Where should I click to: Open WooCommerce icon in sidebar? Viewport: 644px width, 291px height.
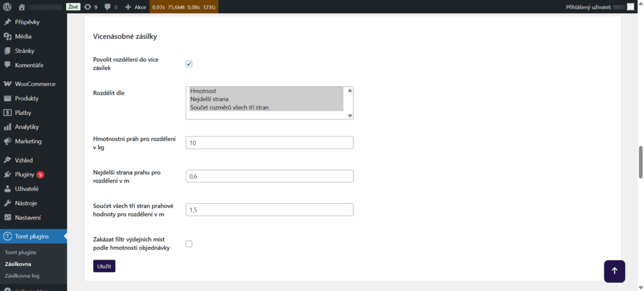pos(8,84)
